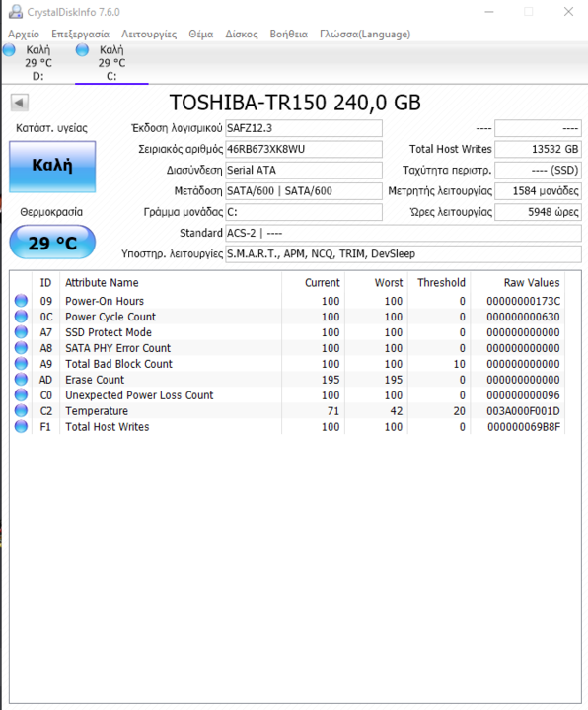Click the status orb for Erase Count
The height and width of the screenshot is (710, 588).
point(21,380)
